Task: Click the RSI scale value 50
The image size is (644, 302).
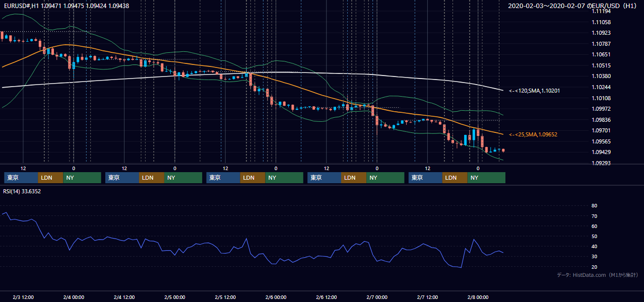Action: coord(594,236)
